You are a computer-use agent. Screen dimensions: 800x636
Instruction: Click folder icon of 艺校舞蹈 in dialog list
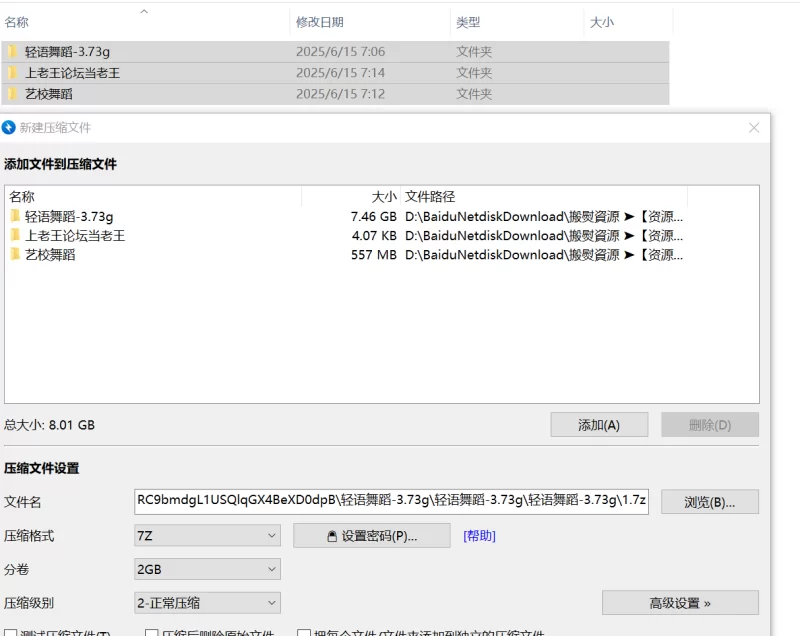click(x=15, y=254)
